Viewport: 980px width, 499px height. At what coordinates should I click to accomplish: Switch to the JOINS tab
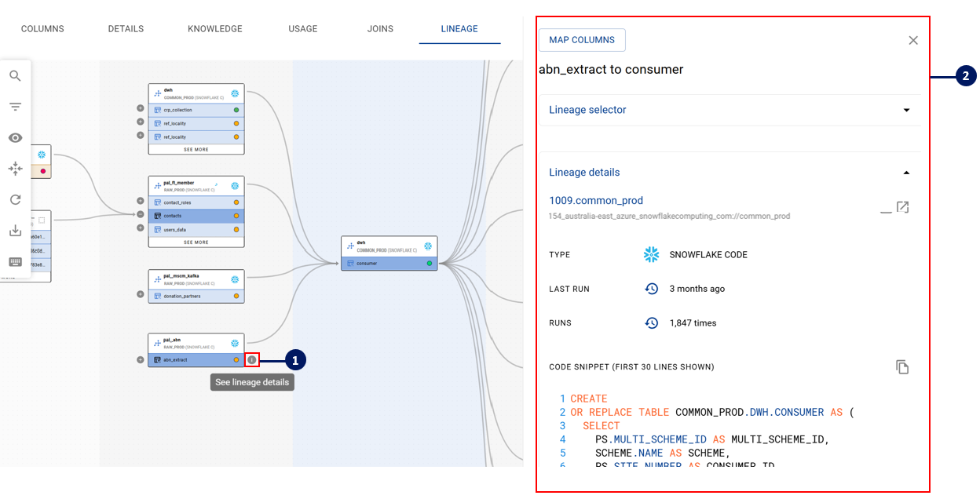pyautogui.click(x=380, y=29)
